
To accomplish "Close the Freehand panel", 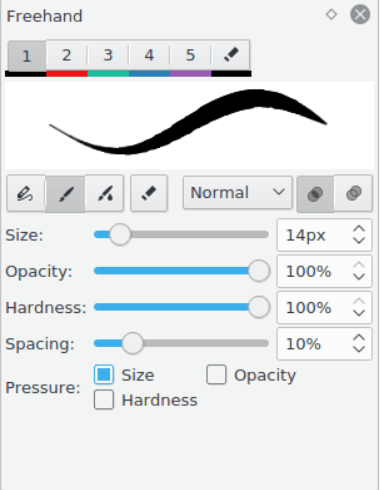I will [360, 14].
